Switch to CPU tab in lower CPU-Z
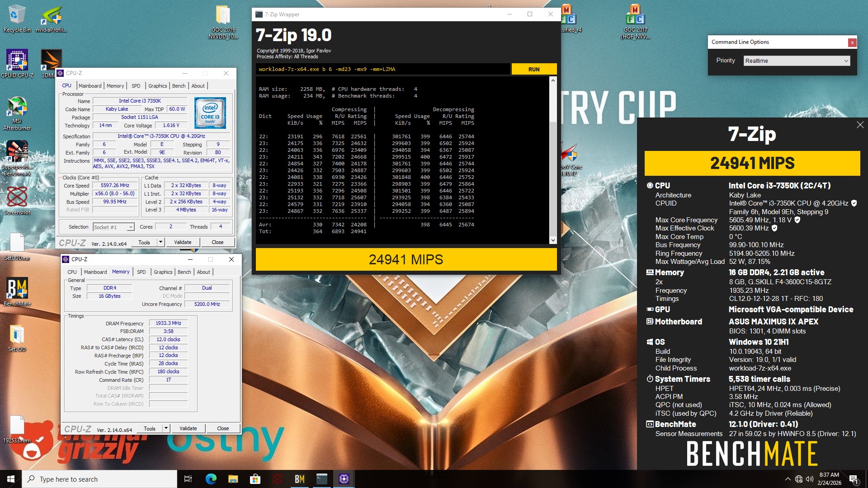Viewport: 868px width, 488px height. [x=72, y=272]
